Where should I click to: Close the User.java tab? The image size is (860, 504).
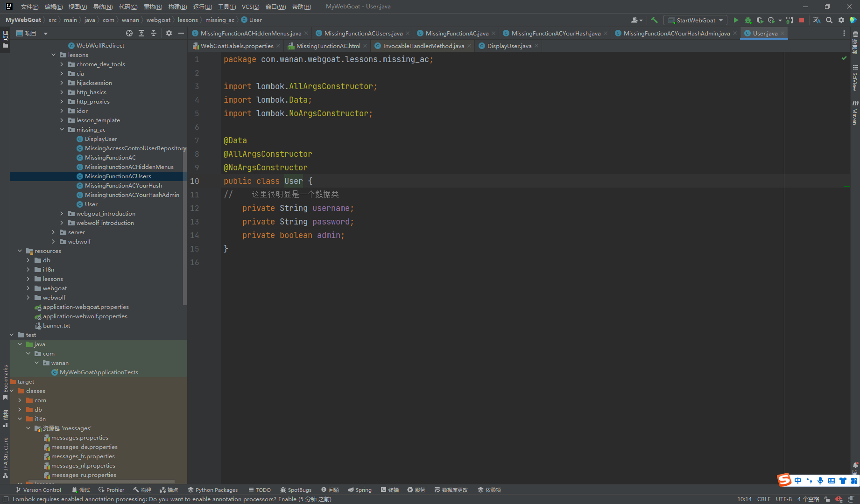coord(782,33)
